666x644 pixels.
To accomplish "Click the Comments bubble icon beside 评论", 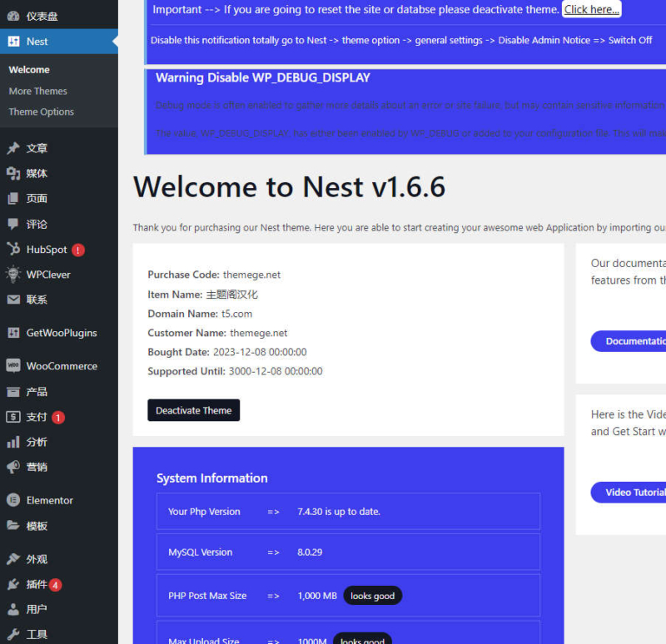I will pyautogui.click(x=13, y=224).
